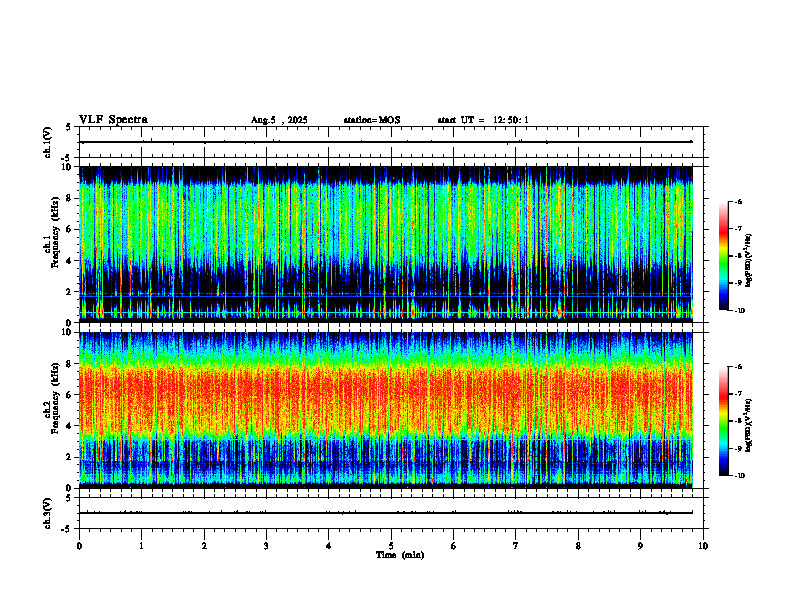Click the "10" kHz tick of ch.1 spectrogram
This screenshot has height=612, width=792.
[66, 167]
